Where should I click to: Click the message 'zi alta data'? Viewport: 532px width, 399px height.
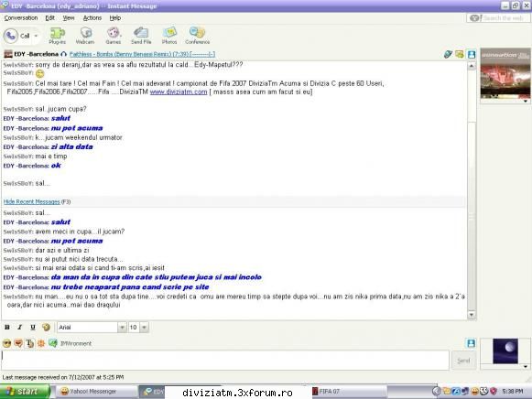point(72,146)
